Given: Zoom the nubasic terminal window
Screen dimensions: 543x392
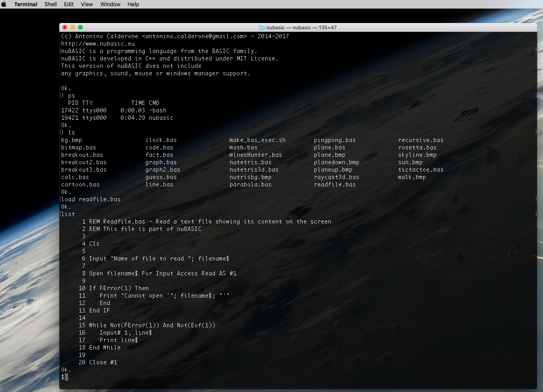Looking at the screenshot, I should pos(80,27).
